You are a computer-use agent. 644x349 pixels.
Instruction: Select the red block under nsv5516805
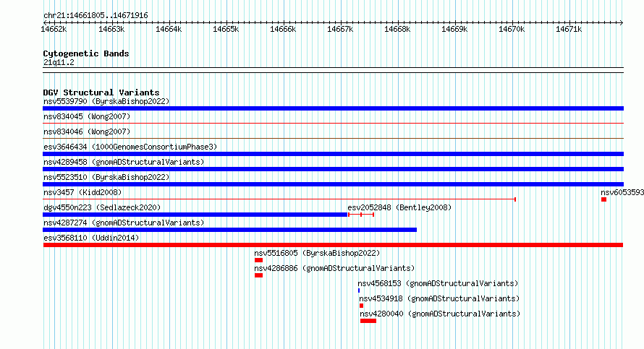pos(258,260)
